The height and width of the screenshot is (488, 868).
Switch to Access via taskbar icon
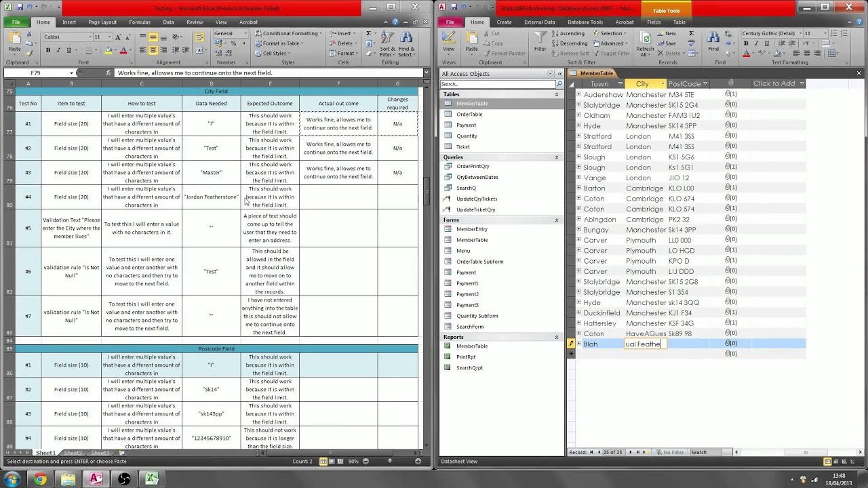96,479
